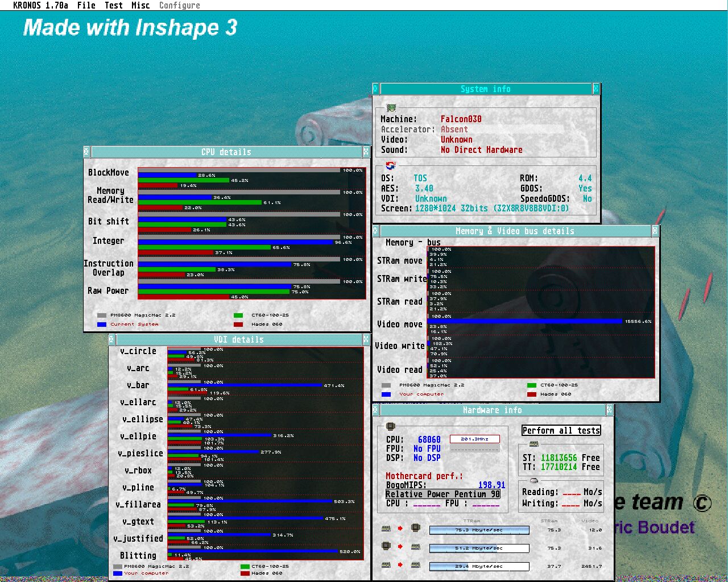Click the green CT60-100-25 legend swatch in VDI details
Image resolution: width=728 pixels, height=582 pixels.
245,567
